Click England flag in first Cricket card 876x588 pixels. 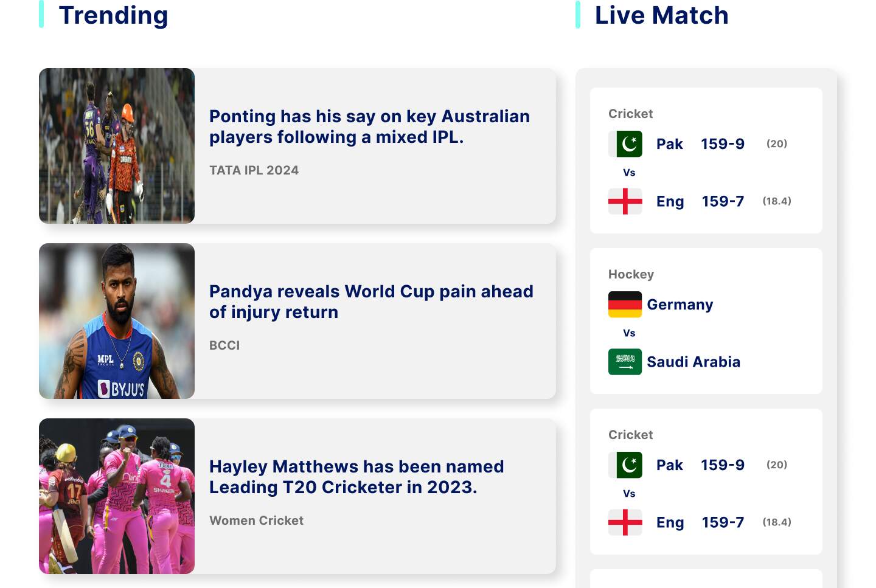625,201
